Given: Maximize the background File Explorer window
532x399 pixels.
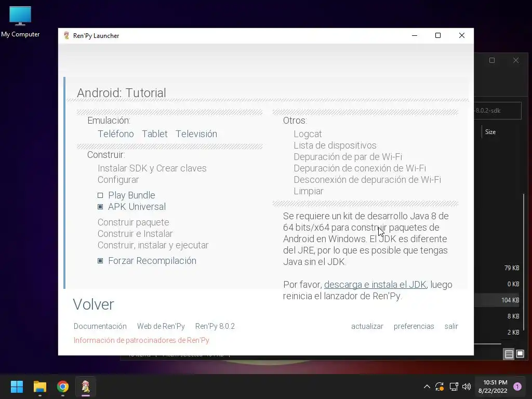Looking at the screenshot, I should tap(492, 60).
